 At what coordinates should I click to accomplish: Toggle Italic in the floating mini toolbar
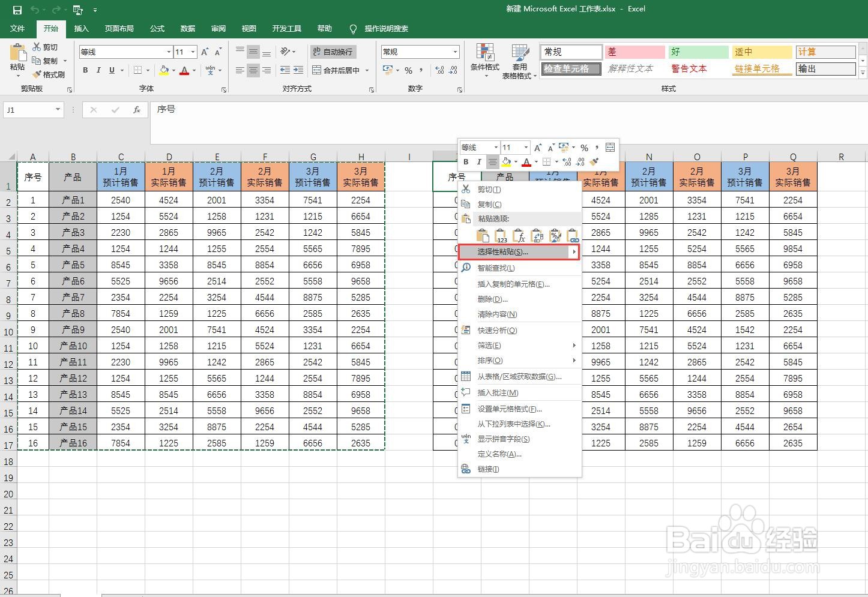(478, 162)
